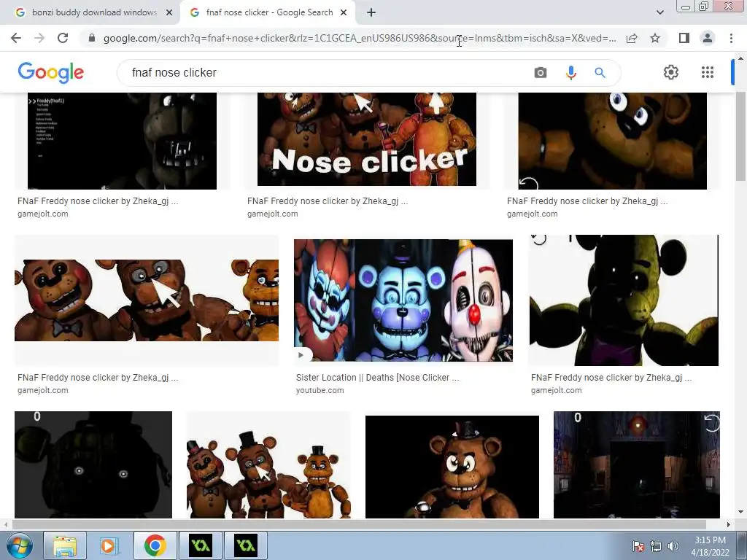The width and height of the screenshot is (747, 560).
Task: Reload the page with the refresh icon
Action: (63, 38)
